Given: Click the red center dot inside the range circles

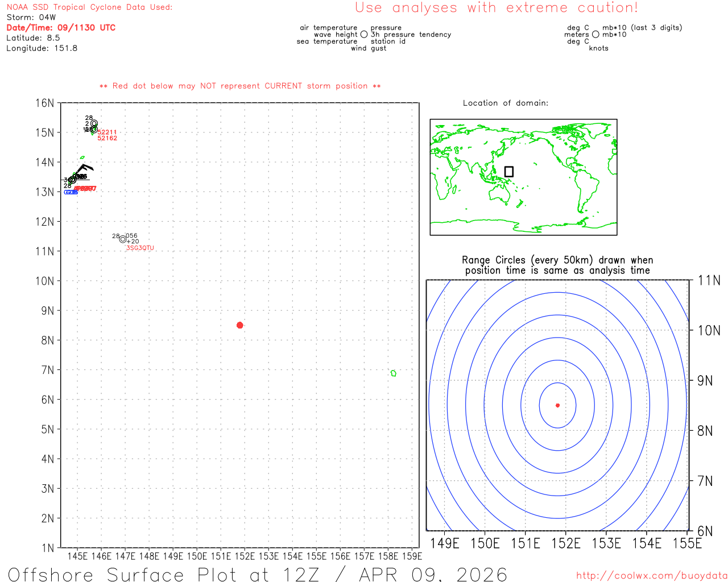Looking at the screenshot, I should tap(557, 405).
